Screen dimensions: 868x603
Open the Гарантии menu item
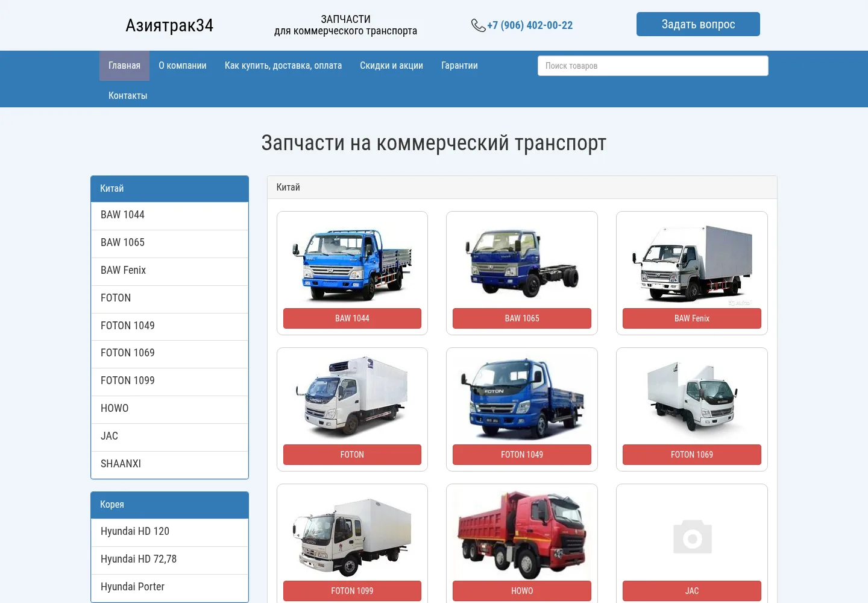click(x=459, y=66)
